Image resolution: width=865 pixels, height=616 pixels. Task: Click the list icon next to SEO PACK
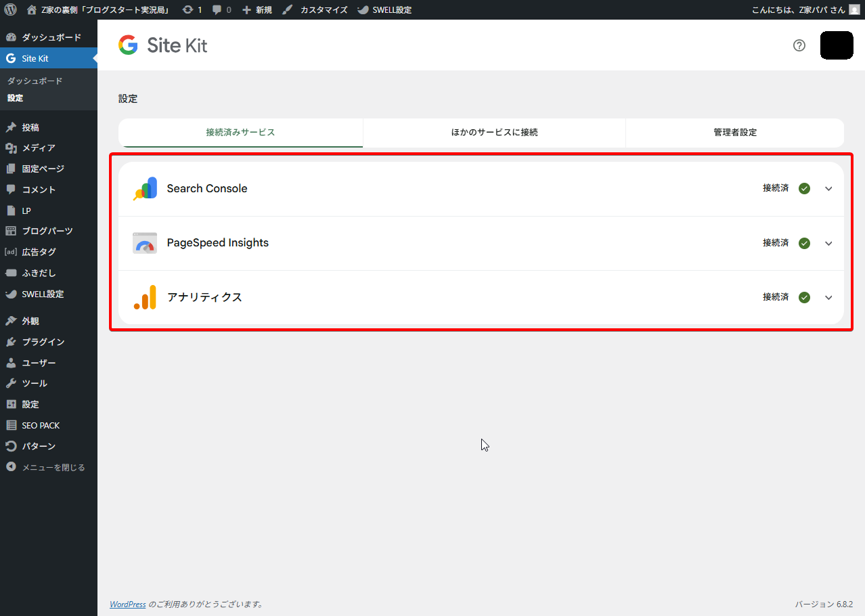(11, 425)
